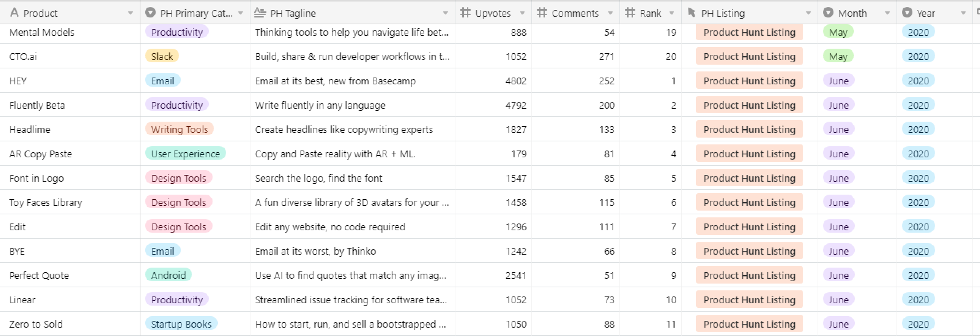Select the User Experience tag for AR Copy Paste
980x336 pixels.
pos(186,154)
